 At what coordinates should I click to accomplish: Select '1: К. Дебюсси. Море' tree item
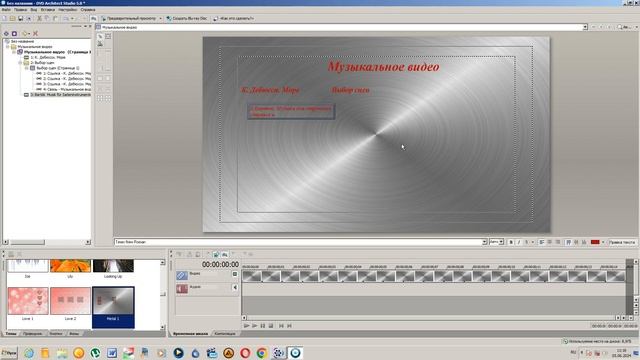[x=48, y=57]
